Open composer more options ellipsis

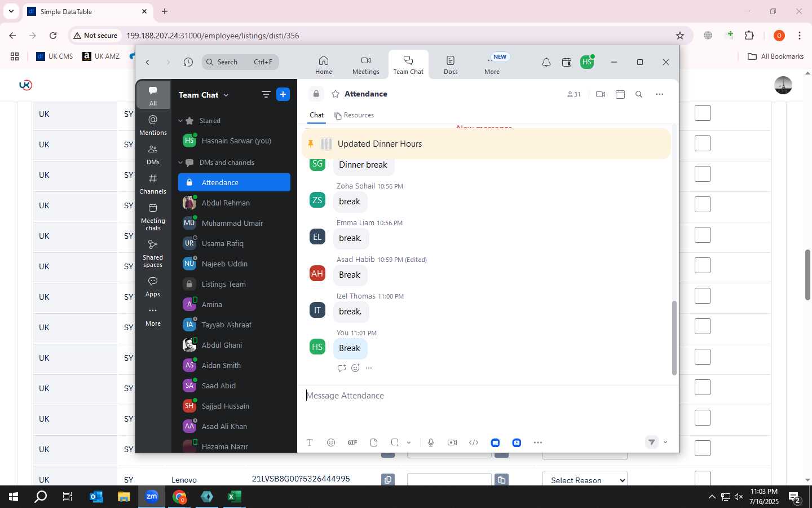coord(538,443)
